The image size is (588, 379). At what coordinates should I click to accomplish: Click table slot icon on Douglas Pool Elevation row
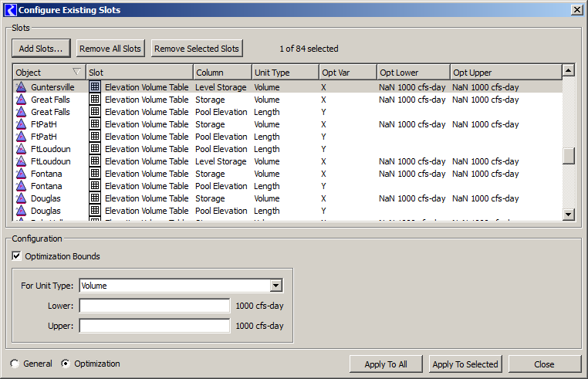pyautogui.click(x=95, y=211)
